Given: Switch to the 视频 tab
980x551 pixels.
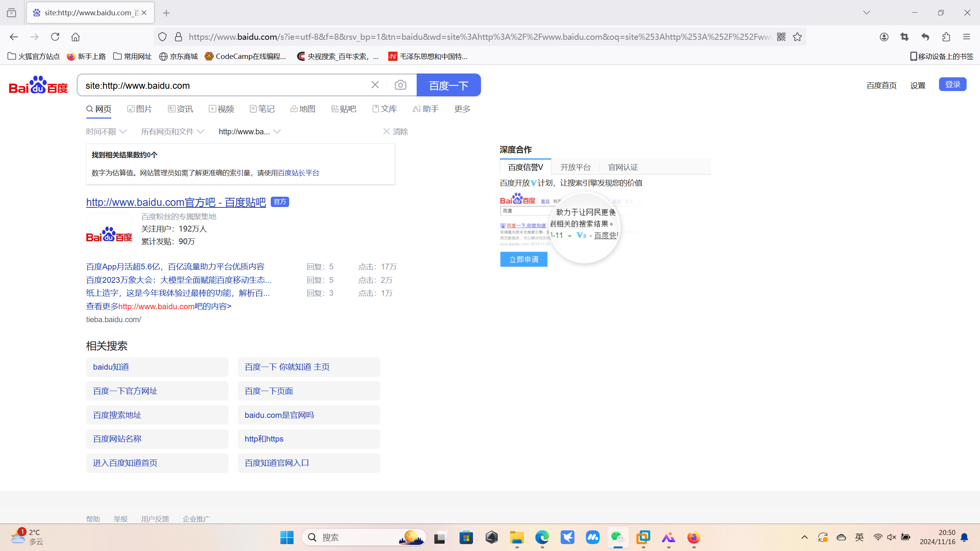Looking at the screenshot, I should (x=221, y=109).
